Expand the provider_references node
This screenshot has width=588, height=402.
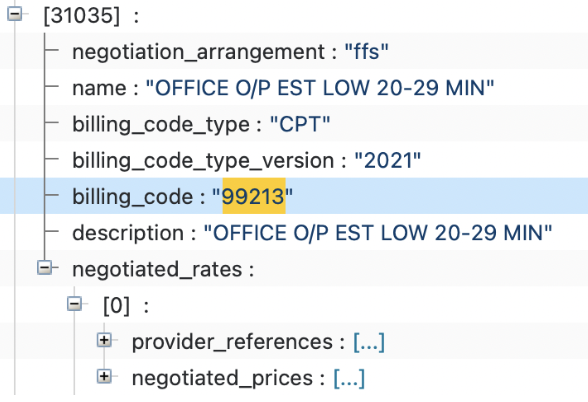pyautogui.click(x=104, y=340)
